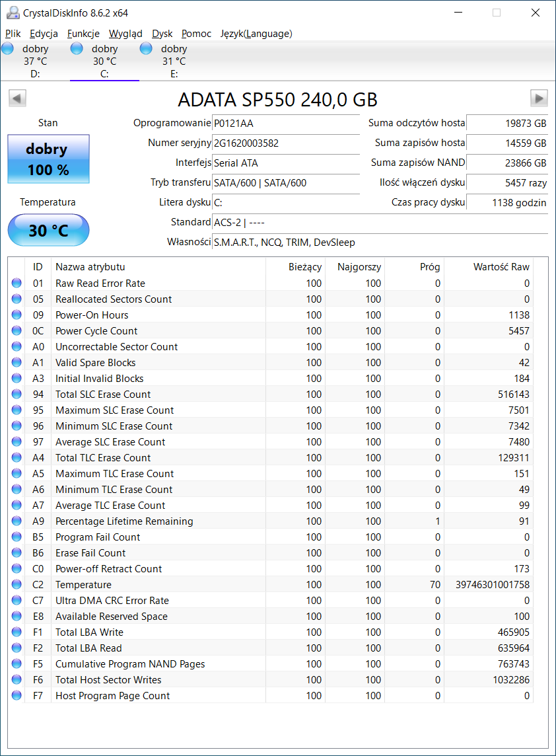Open the Pomoc menu
The height and width of the screenshot is (756, 556).
[197, 34]
